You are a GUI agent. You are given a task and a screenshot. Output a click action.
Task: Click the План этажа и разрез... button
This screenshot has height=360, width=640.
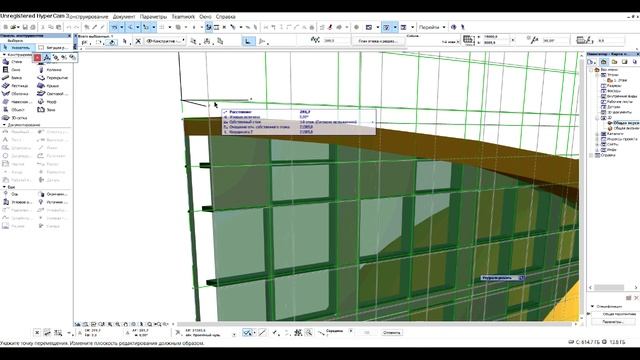378,41
